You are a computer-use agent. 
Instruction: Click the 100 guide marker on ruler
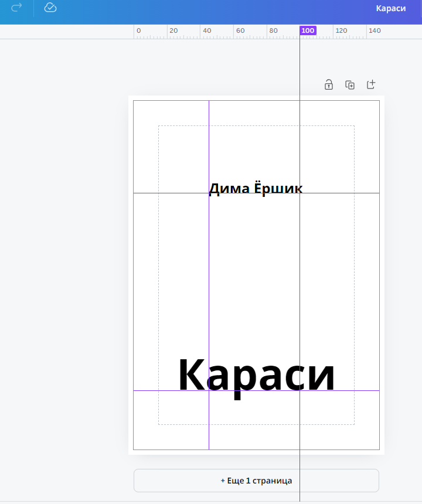[x=308, y=30]
